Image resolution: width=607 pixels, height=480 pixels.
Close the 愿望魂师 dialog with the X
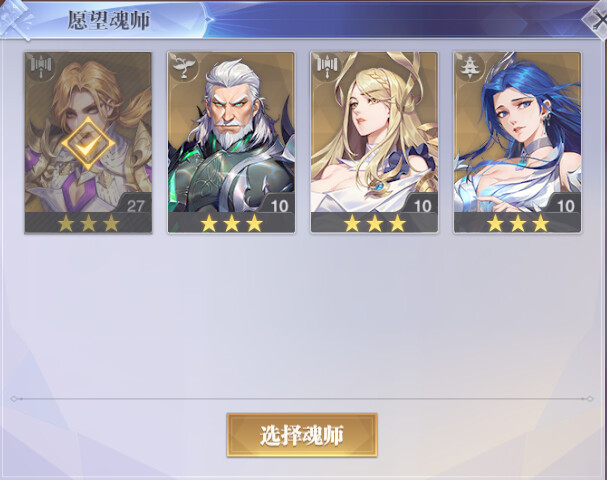click(598, 19)
